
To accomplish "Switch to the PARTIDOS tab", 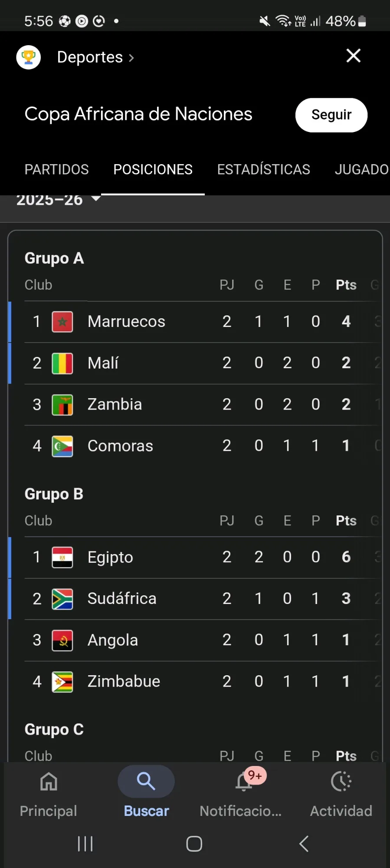I will pos(56,169).
